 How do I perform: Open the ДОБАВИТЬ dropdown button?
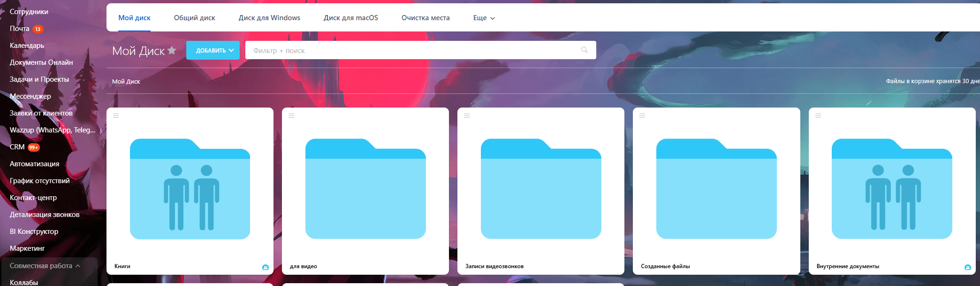[x=213, y=50]
